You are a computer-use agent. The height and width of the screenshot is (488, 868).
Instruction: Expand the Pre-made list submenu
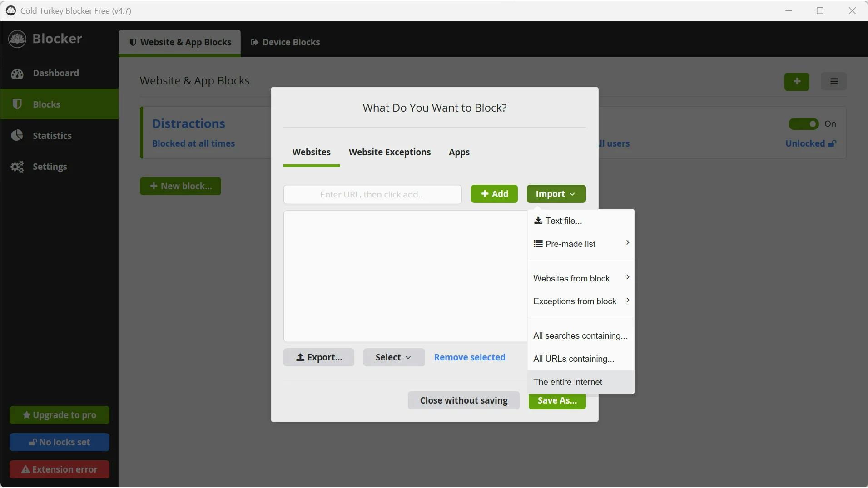click(580, 244)
